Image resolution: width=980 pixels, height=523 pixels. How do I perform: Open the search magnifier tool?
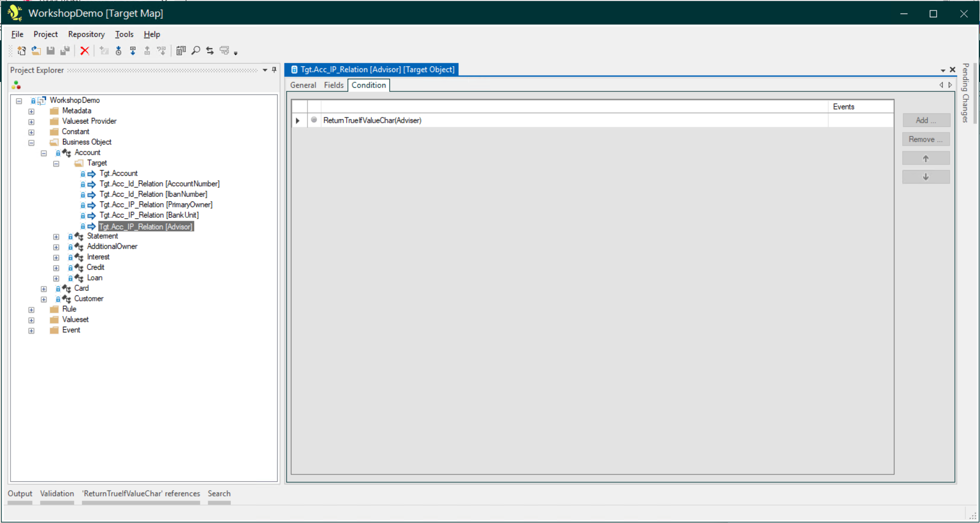tap(195, 51)
